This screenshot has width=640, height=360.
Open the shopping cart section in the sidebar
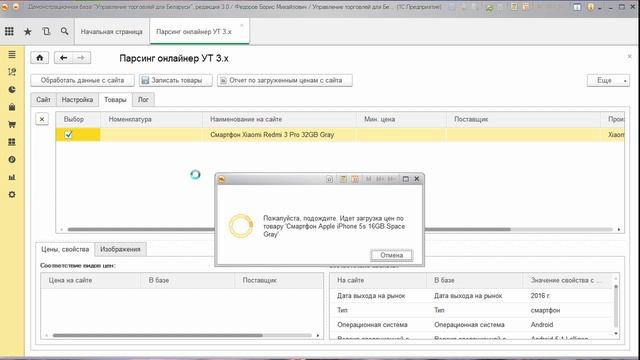12,124
